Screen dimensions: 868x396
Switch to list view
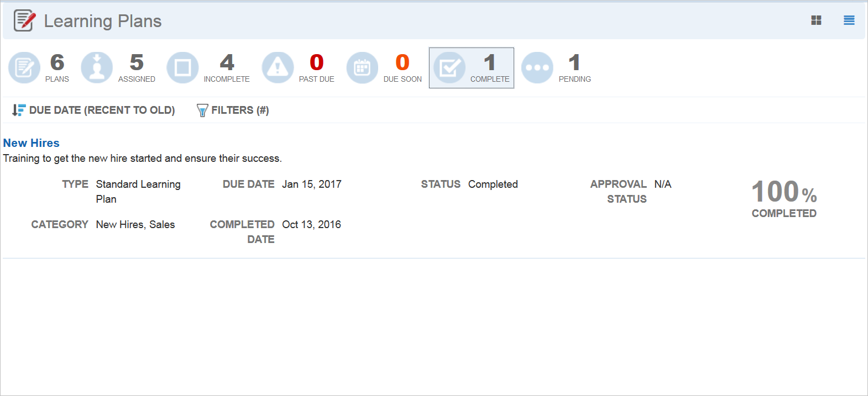(x=849, y=20)
